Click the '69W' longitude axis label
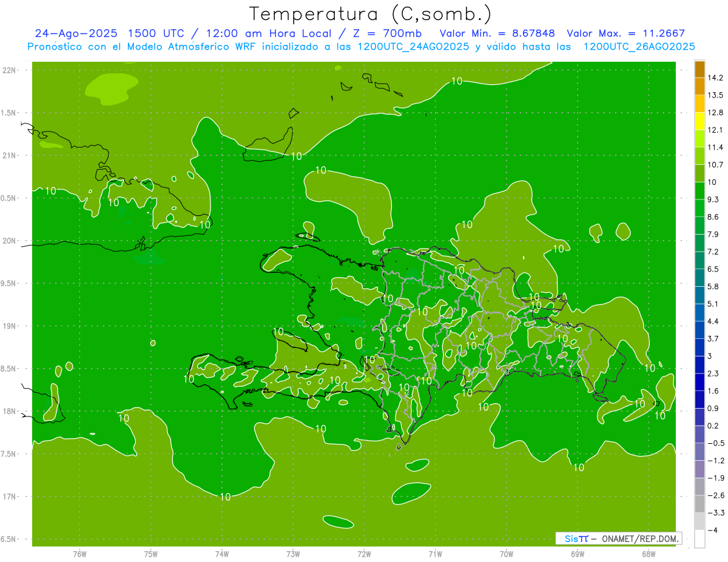This screenshot has height=562, width=728. point(578,554)
